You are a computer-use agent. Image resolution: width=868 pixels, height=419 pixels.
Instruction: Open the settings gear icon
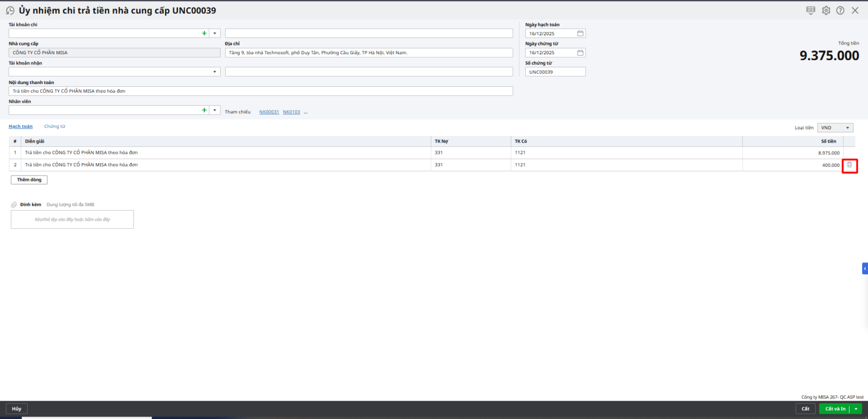[826, 10]
